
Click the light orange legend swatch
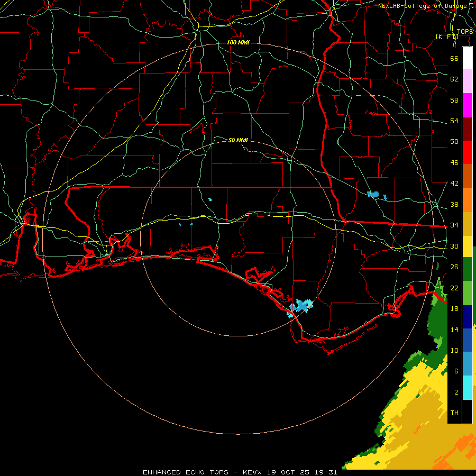click(x=467, y=199)
